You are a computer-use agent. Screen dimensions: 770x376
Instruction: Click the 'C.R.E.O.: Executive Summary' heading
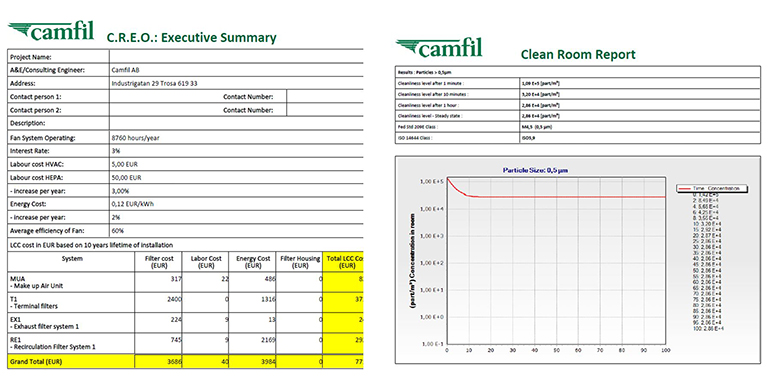(192, 38)
